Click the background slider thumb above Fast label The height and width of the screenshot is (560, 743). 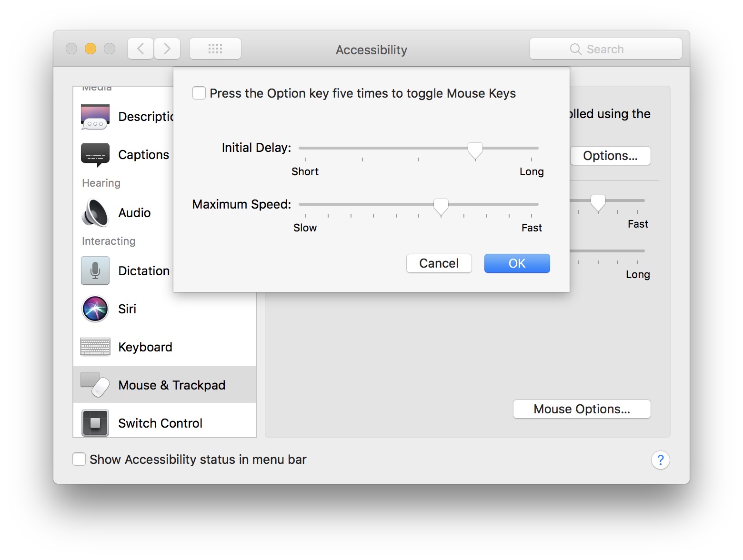[x=598, y=203]
